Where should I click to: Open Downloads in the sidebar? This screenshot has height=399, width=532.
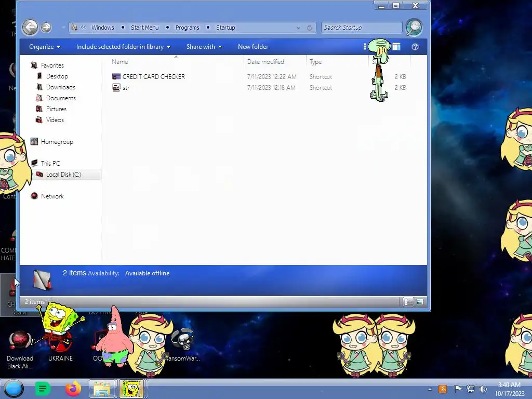coord(61,87)
